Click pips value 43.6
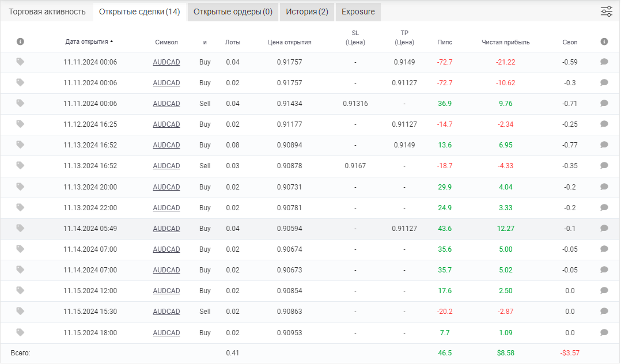 [444, 229]
